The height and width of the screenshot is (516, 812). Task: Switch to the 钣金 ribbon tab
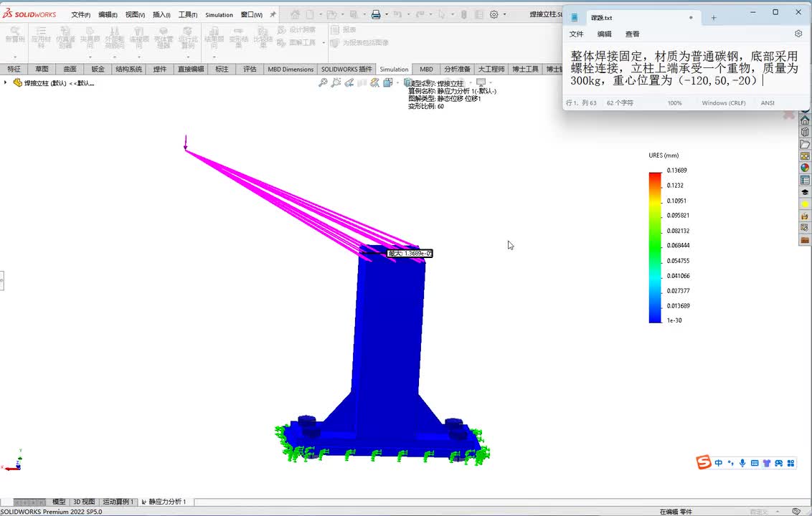[98, 70]
